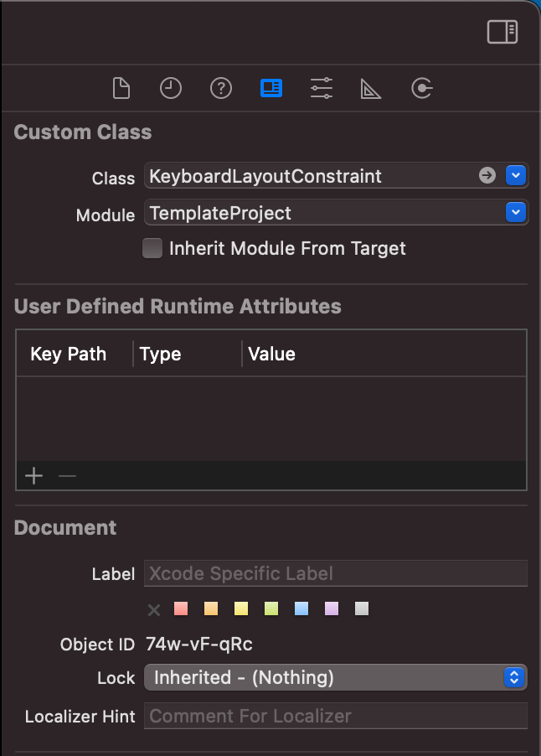Click the Comment For Localizer field
541x756 pixels.
[x=335, y=716]
